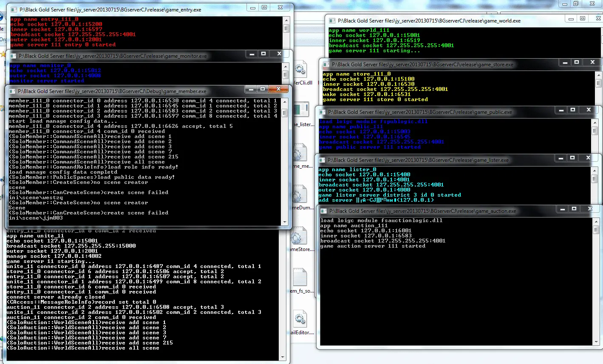Click scroll-down arrow in game_member.exe console

pos(285,222)
